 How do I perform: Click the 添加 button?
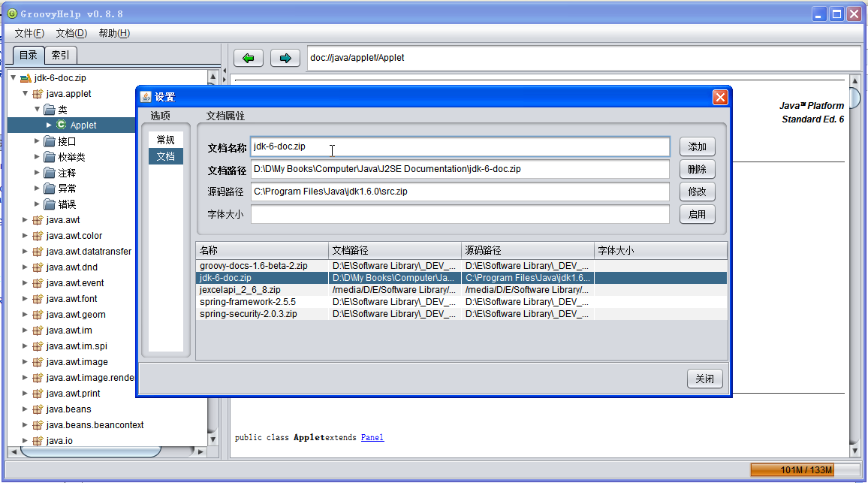click(x=697, y=146)
